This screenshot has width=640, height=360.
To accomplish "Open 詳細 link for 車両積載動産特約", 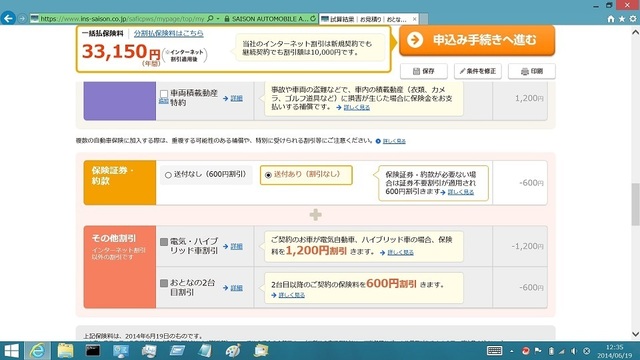I will coord(236,98).
